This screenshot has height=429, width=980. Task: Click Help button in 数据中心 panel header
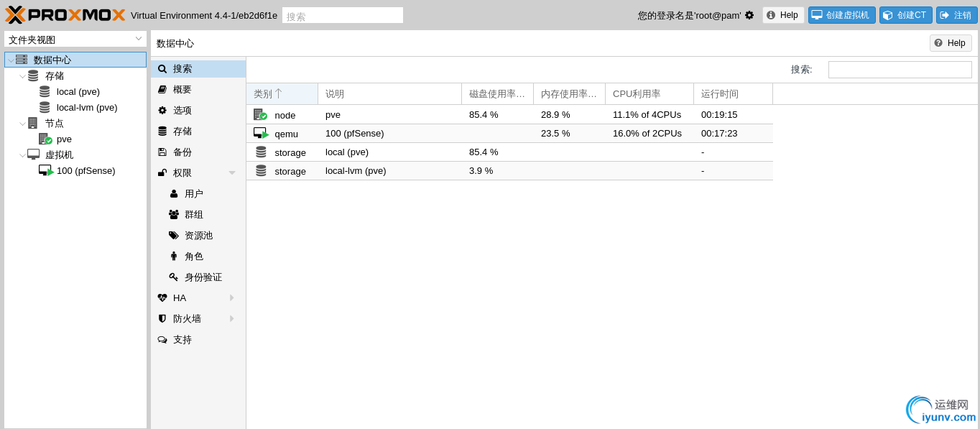[x=951, y=43]
